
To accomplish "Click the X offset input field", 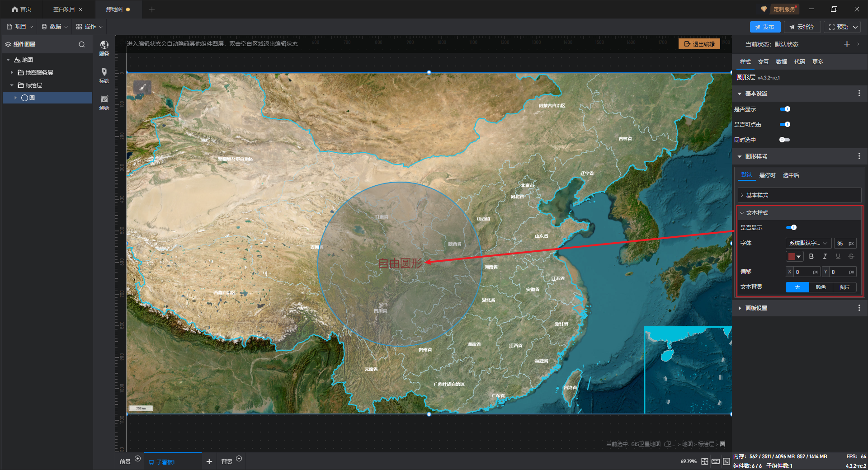I will coord(803,272).
